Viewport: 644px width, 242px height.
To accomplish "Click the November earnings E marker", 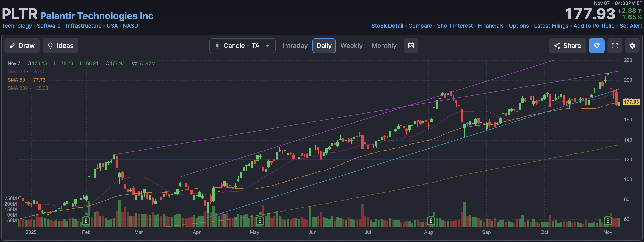I will pos(607,221).
